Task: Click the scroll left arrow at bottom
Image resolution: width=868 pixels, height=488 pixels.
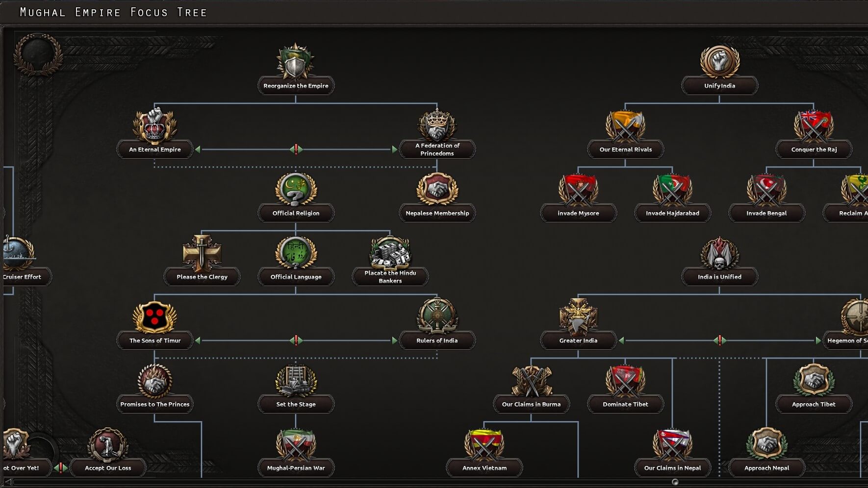Action: [7, 483]
